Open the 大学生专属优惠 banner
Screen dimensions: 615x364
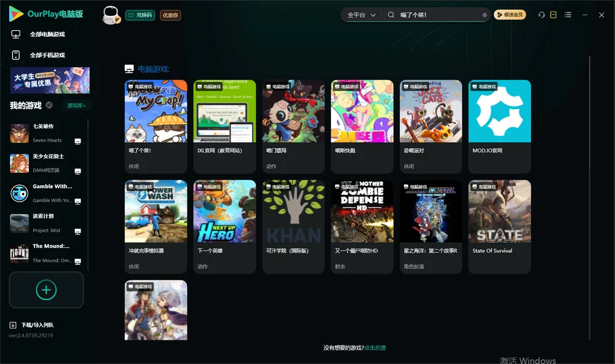pyautogui.click(x=50, y=80)
